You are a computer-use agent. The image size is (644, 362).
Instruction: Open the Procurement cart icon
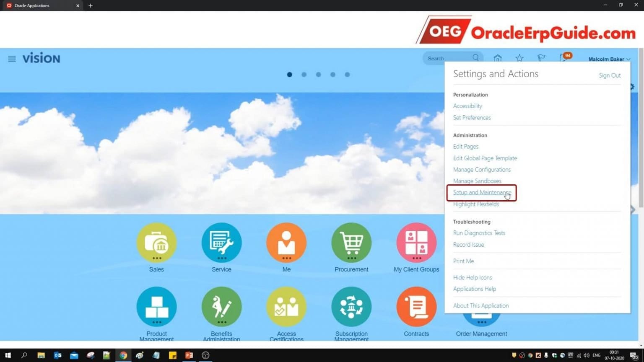351,243
